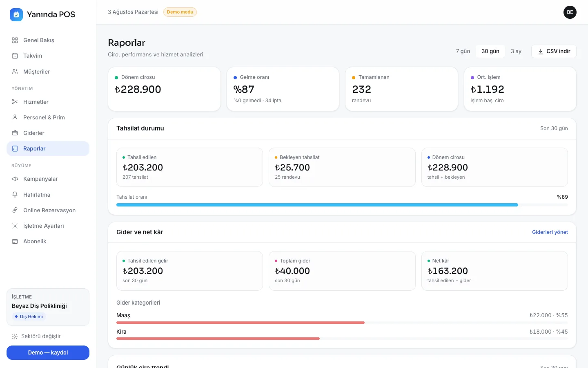This screenshot has height=368, width=588.
Task: Click the Tahsilat oranı progress bar
Action: (342, 205)
